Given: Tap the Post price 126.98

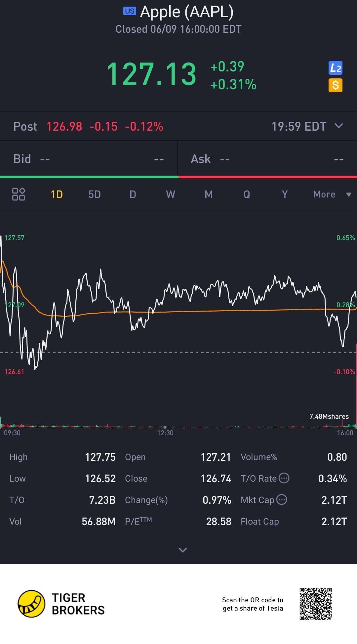Looking at the screenshot, I should coord(64,126).
